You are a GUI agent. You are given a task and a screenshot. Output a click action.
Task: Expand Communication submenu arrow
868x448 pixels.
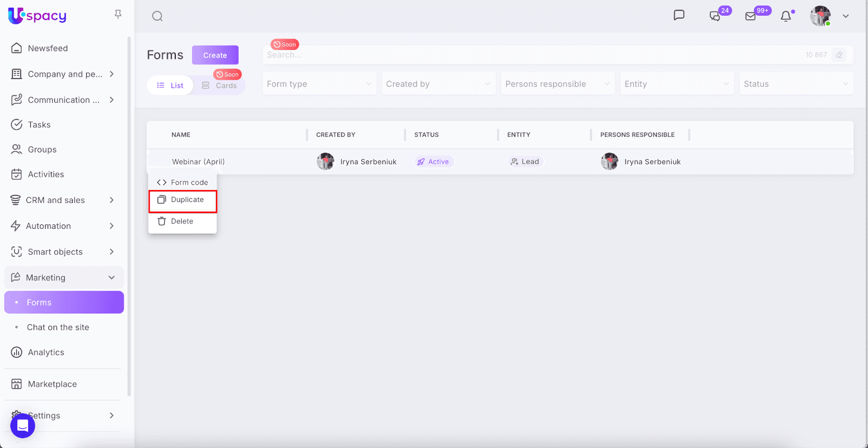(x=112, y=100)
